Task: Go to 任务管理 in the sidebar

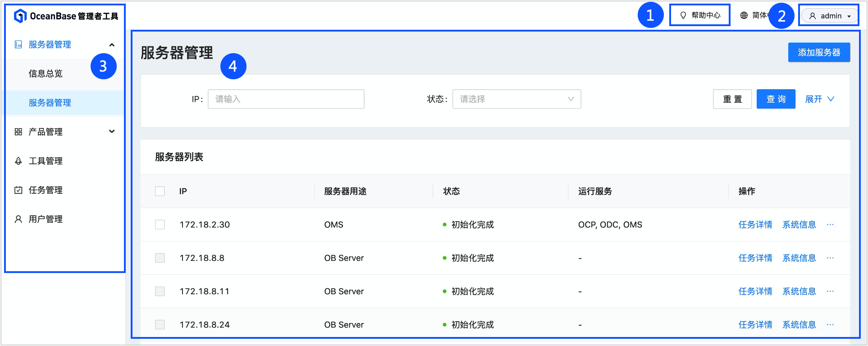Action: click(46, 190)
